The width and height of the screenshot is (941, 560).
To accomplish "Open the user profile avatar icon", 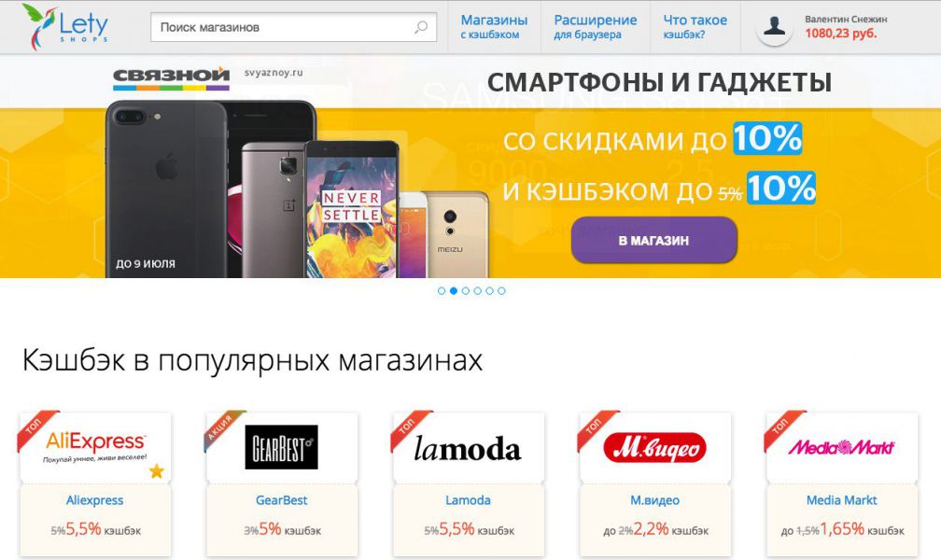I will point(774,27).
